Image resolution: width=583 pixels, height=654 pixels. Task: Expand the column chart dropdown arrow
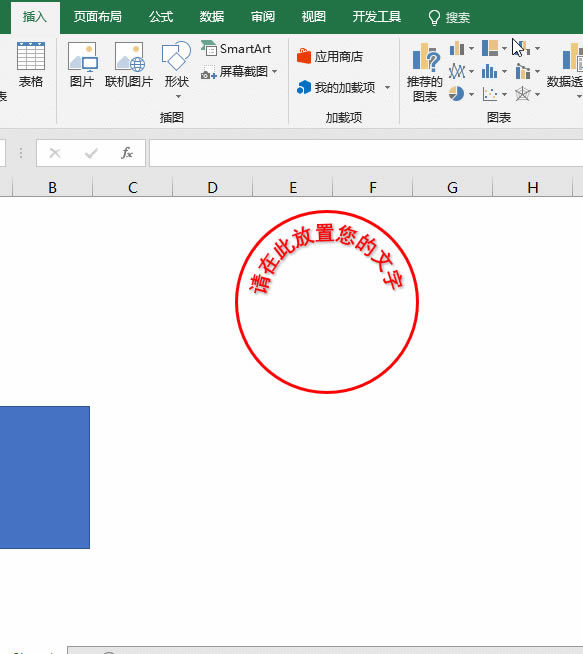point(471,49)
